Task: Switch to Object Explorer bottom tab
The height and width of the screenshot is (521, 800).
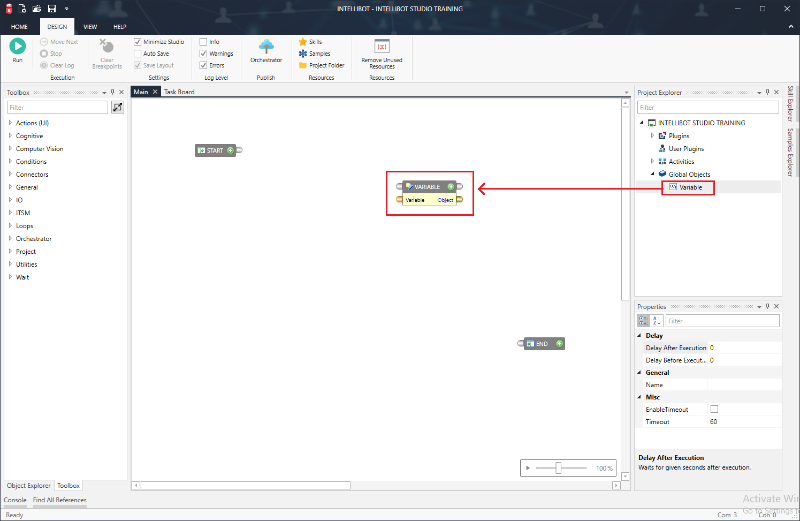Action: [x=28, y=485]
